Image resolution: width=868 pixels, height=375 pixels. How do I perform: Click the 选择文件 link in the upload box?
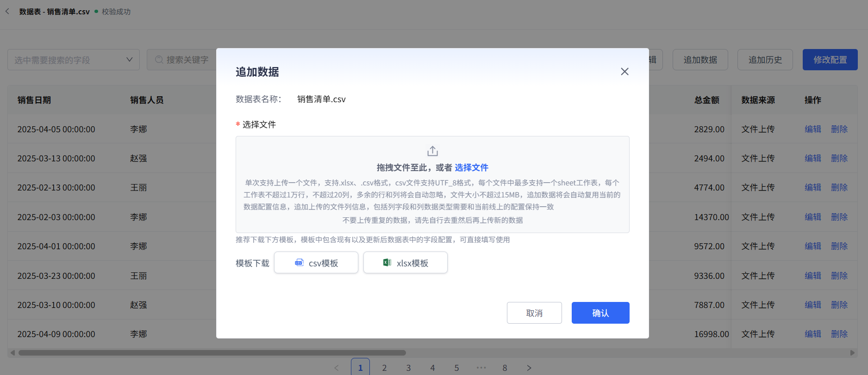point(471,167)
